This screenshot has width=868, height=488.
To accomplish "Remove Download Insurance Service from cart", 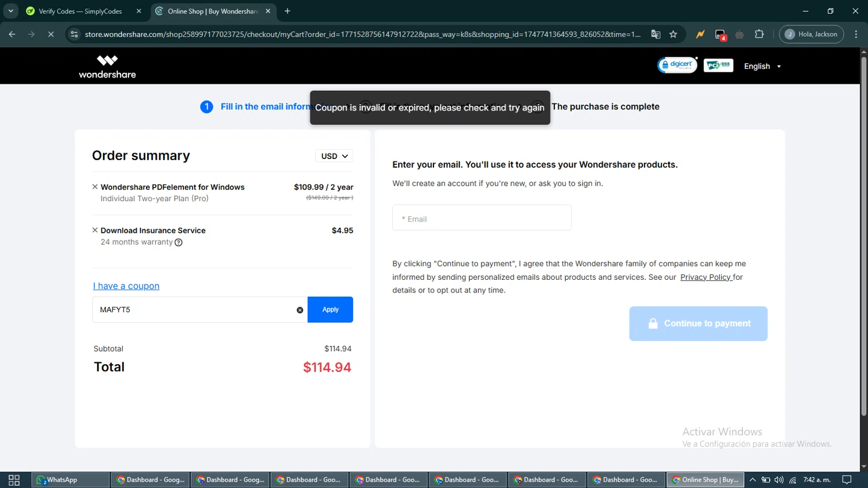I will coord(95,230).
